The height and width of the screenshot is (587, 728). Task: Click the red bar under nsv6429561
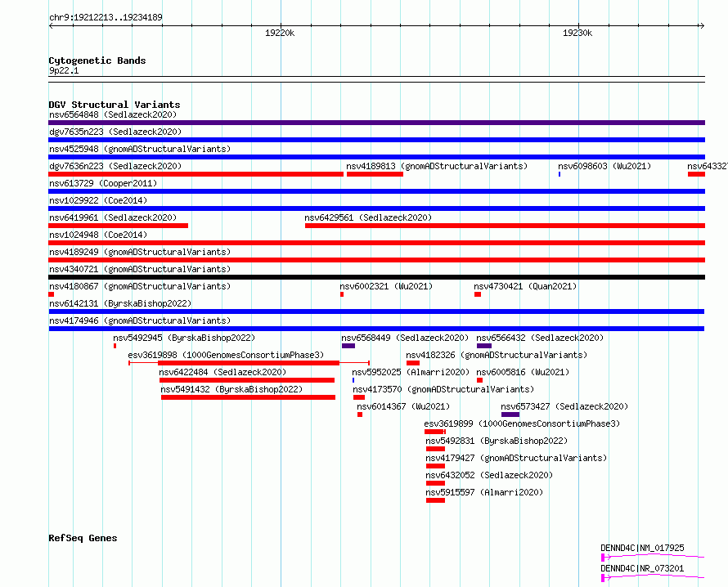(x=506, y=226)
